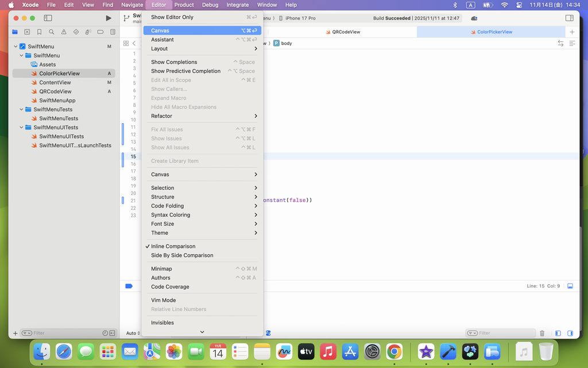Switch to the QRCodeView tab

346,32
